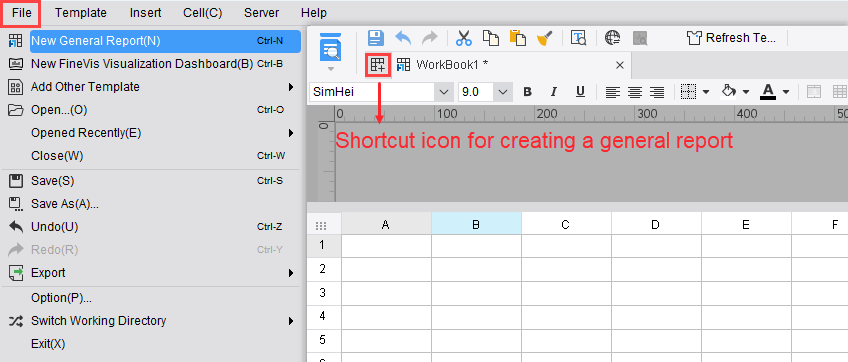The height and width of the screenshot is (362, 848).
Task: Click the paste clipboard icon
Action: 518,38
